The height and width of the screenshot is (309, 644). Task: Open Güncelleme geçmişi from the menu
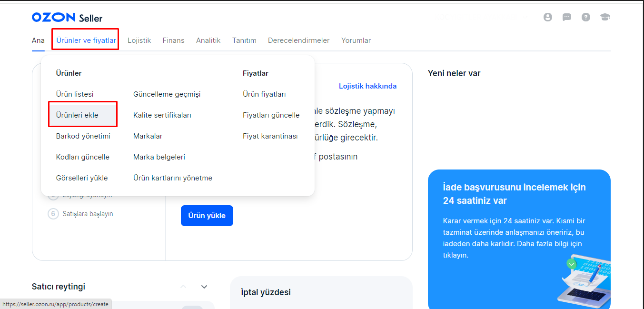tap(167, 94)
